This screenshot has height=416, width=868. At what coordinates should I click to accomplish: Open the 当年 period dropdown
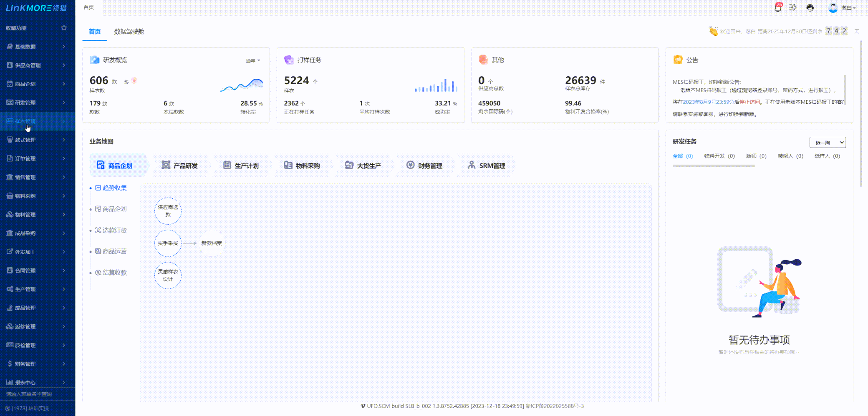(253, 60)
